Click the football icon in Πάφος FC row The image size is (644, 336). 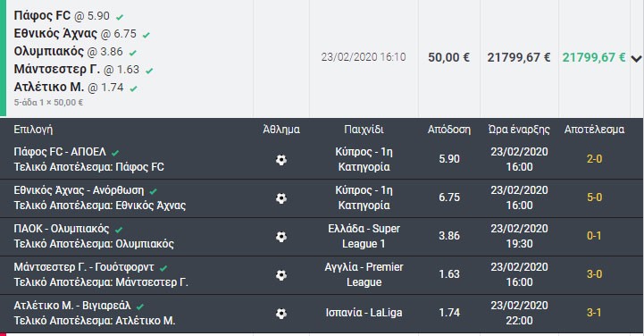(281, 160)
